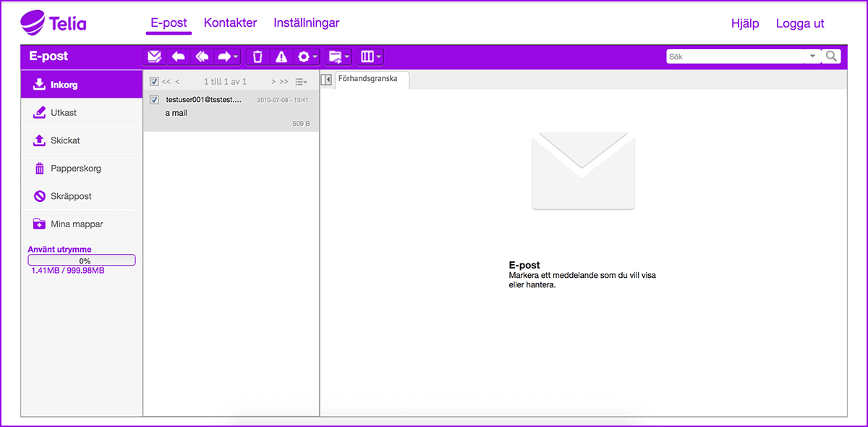Open the gear settings dropdown in toolbar
The image size is (868, 427).
(307, 56)
